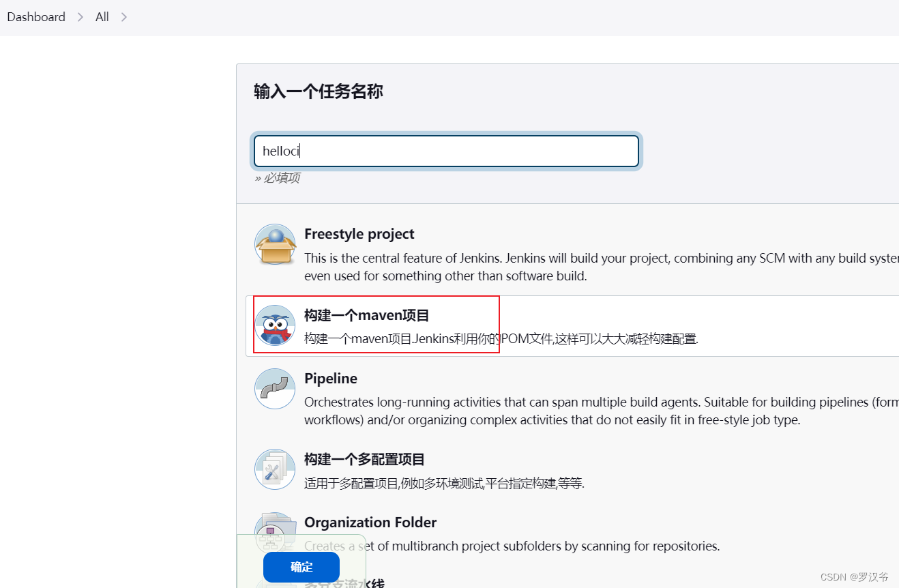Click the multi-configuration project icon
This screenshot has height=588, width=899.
coord(274,469)
